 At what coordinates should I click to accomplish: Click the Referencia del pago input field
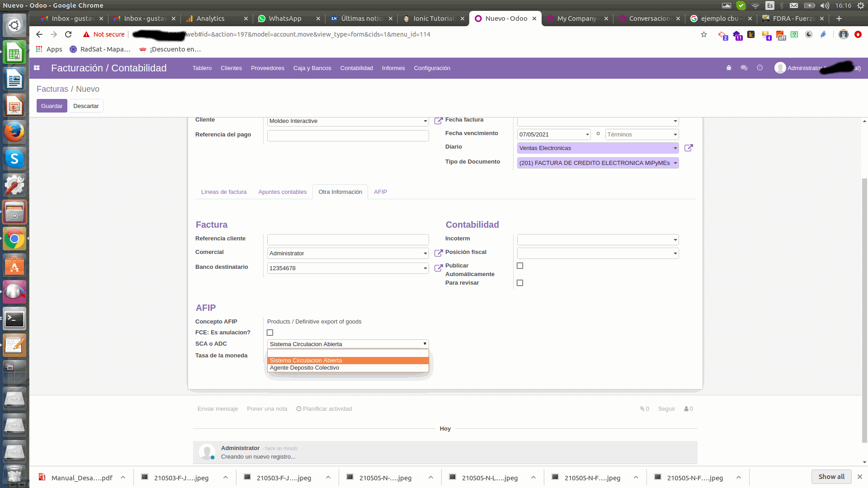coord(348,136)
